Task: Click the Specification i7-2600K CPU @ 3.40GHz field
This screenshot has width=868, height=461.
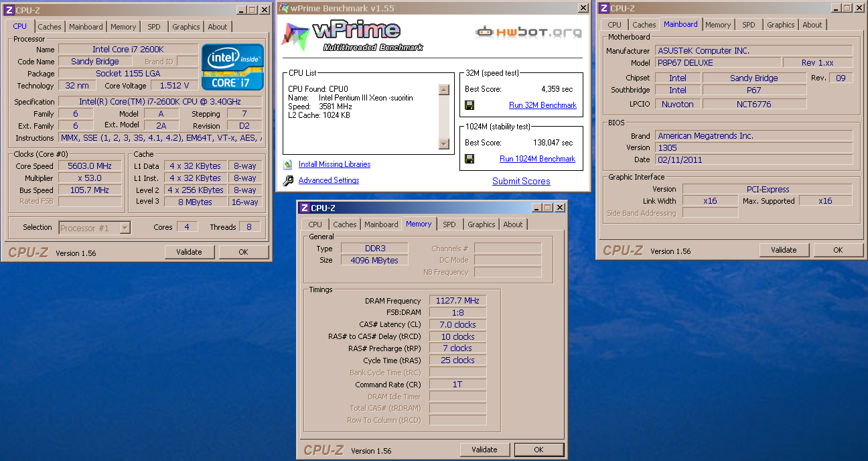Action: pyautogui.click(x=159, y=102)
